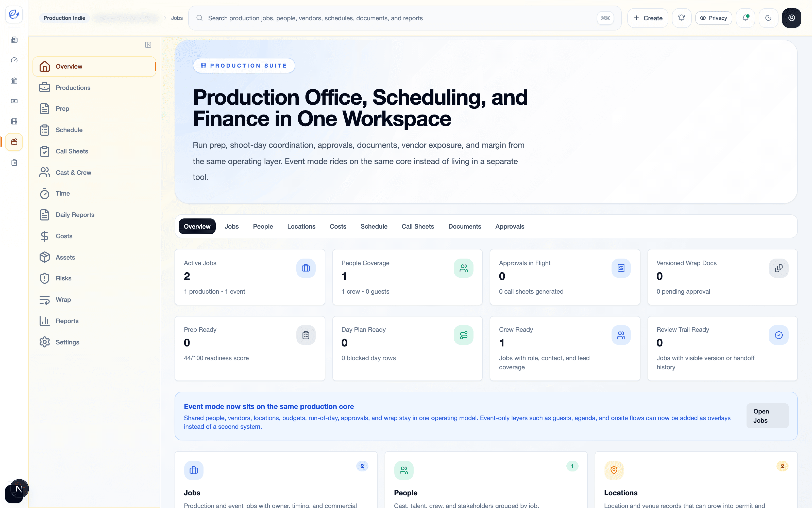This screenshot has width=812, height=508.
Task: Click the N dev tools badge at bottom-left
Action: pos(19,489)
